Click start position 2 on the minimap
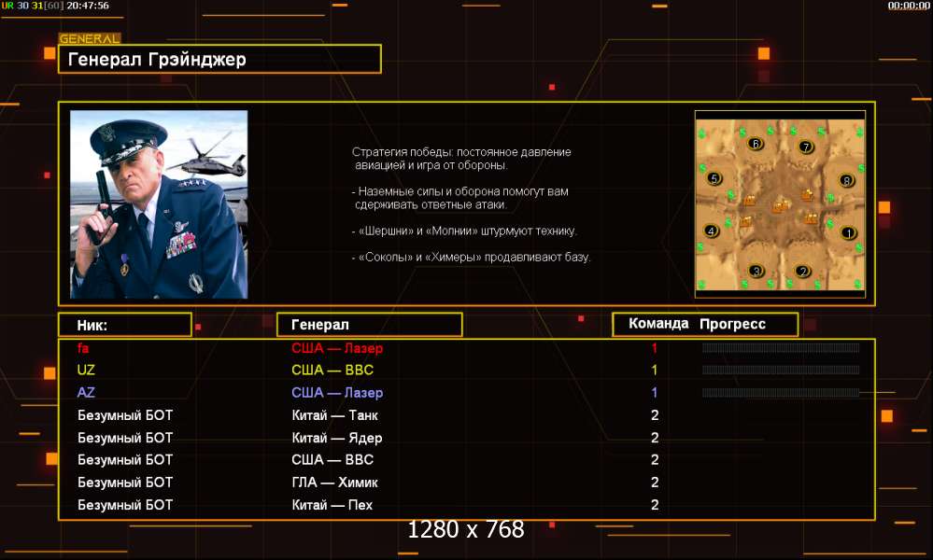The width and height of the screenshot is (933, 560). pyautogui.click(x=802, y=272)
